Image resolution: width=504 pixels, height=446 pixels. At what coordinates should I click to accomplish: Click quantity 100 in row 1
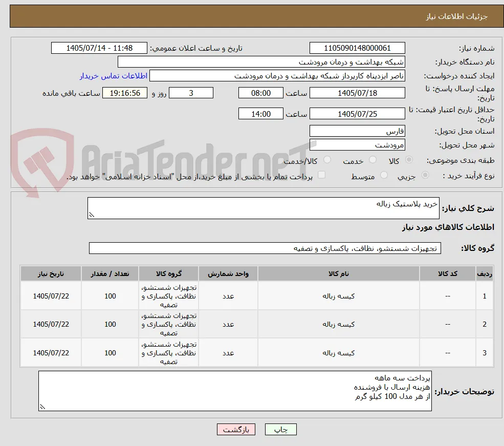110,296
